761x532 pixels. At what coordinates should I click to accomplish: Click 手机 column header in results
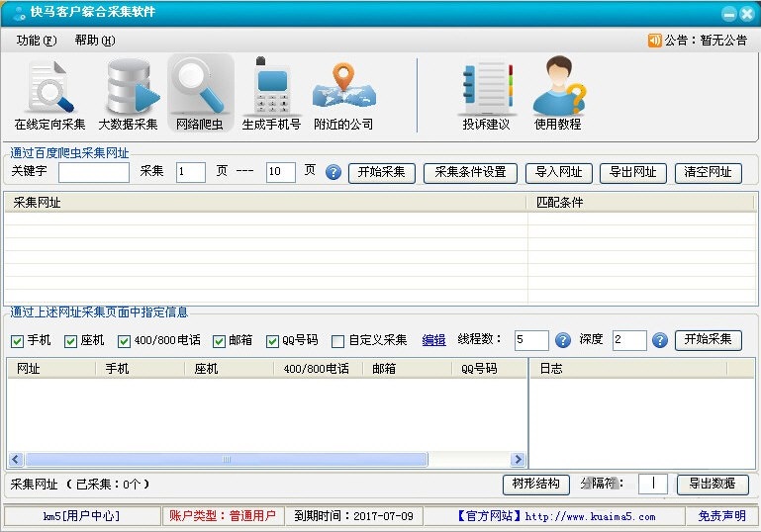coord(141,369)
